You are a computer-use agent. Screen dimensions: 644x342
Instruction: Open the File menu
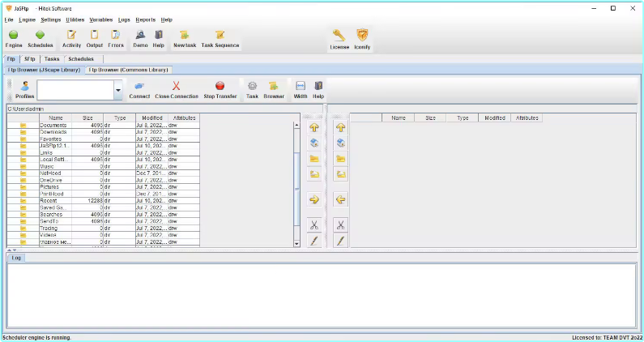(x=9, y=19)
